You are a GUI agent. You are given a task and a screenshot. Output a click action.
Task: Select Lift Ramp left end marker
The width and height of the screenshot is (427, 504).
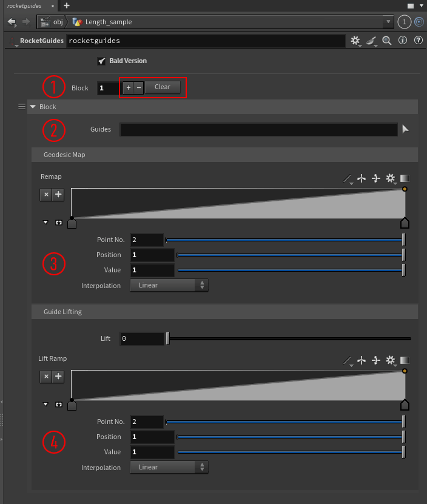[x=72, y=405]
